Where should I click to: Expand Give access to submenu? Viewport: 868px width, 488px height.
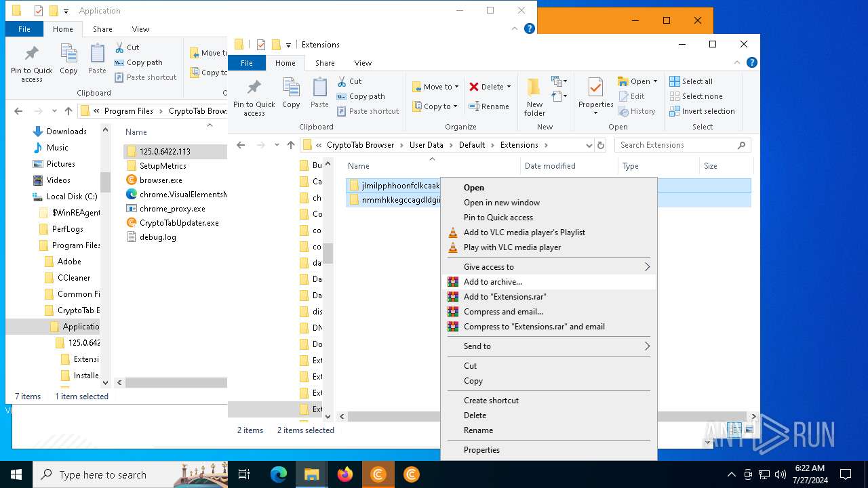(x=549, y=267)
